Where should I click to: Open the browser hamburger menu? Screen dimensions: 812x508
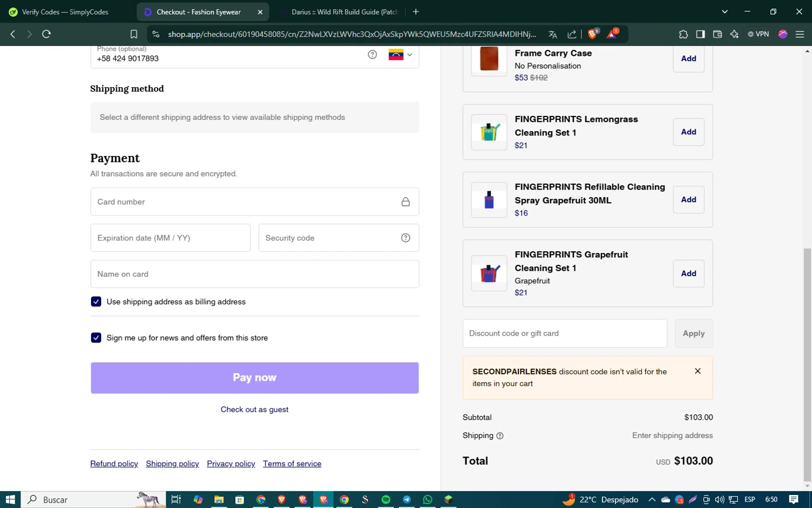click(800, 34)
